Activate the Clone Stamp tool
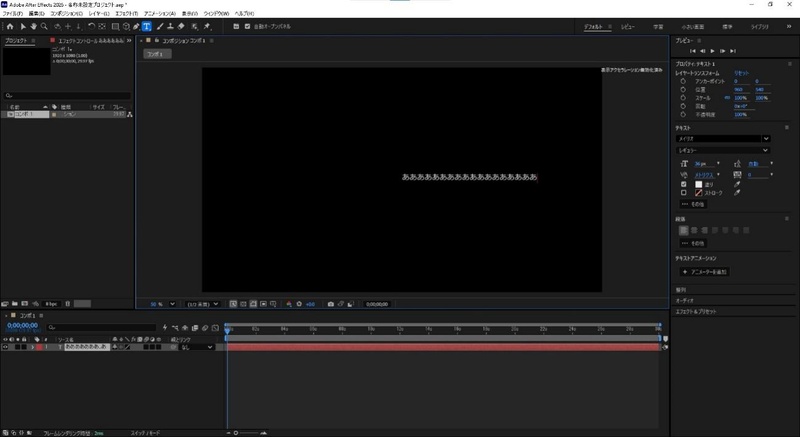The height and width of the screenshot is (437, 800). coord(170,27)
